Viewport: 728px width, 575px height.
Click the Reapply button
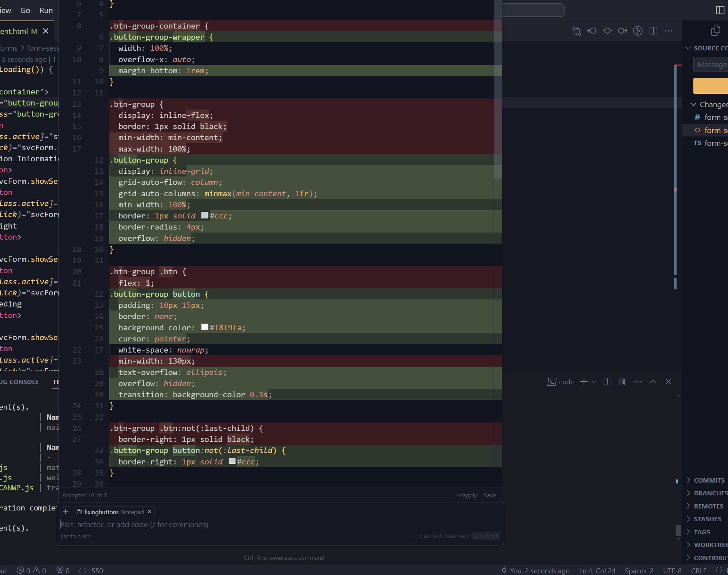466,495
